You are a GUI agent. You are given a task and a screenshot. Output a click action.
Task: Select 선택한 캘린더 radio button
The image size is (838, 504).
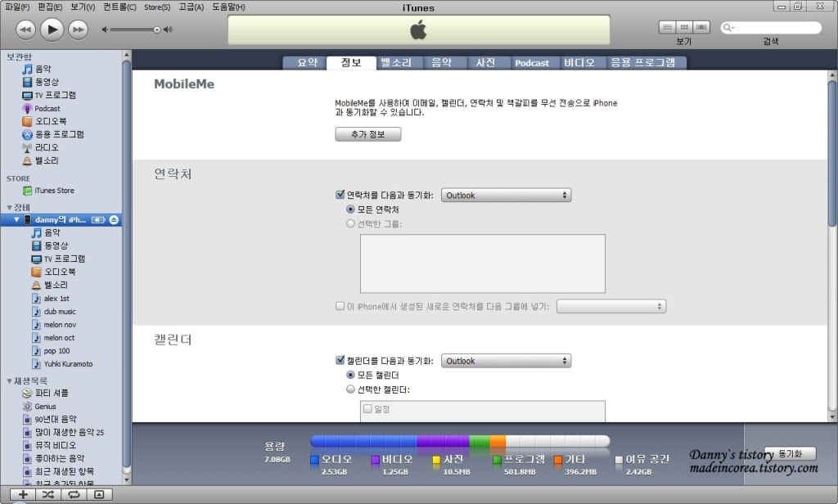coord(350,389)
